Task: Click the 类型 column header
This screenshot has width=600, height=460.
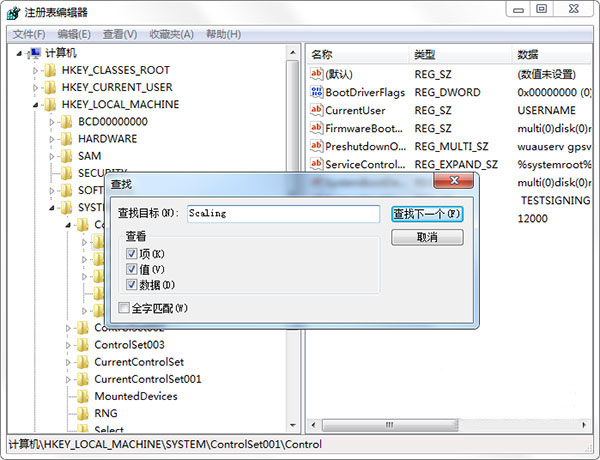Action: (425, 53)
